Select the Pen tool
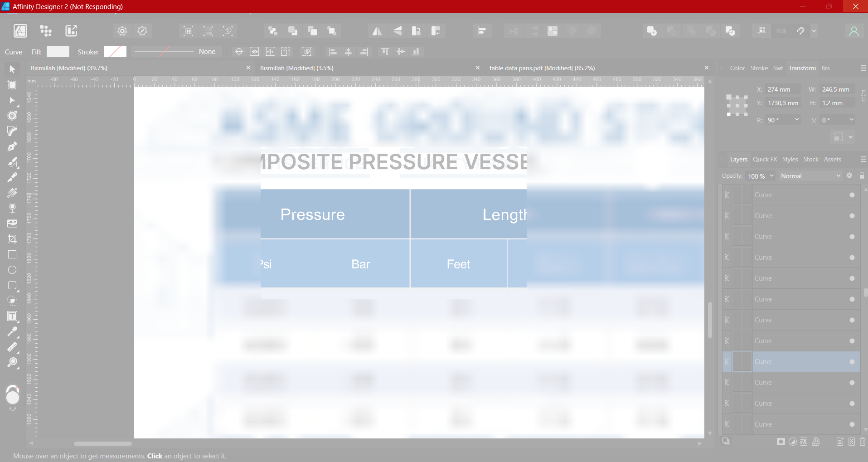 [12, 146]
